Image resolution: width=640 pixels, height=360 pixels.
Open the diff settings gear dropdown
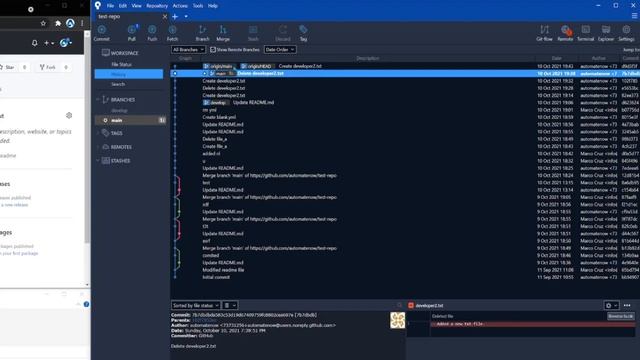(x=611, y=305)
